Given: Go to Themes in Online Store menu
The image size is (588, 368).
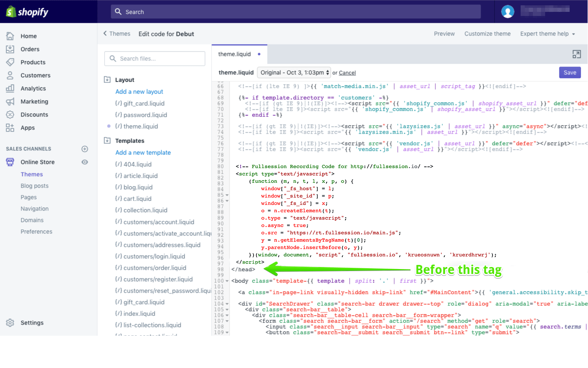Looking at the screenshot, I should (x=32, y=174).
